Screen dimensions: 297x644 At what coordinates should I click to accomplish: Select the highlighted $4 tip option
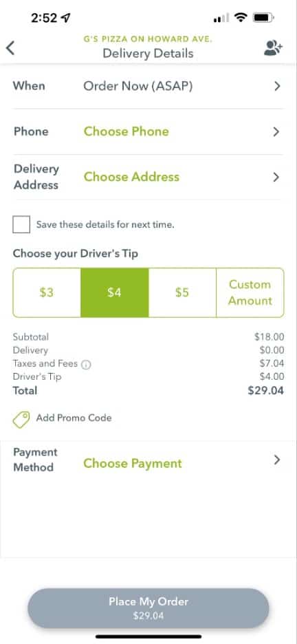click(114, 292)
